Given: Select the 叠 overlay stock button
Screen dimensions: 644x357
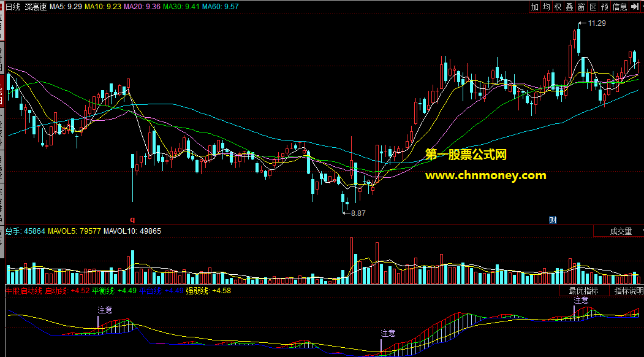Looking at the screenshot, I should 569,7.
